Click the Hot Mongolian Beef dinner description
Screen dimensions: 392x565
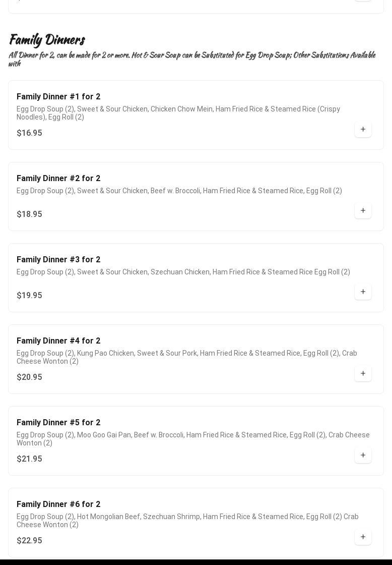(x=187, y=520)
